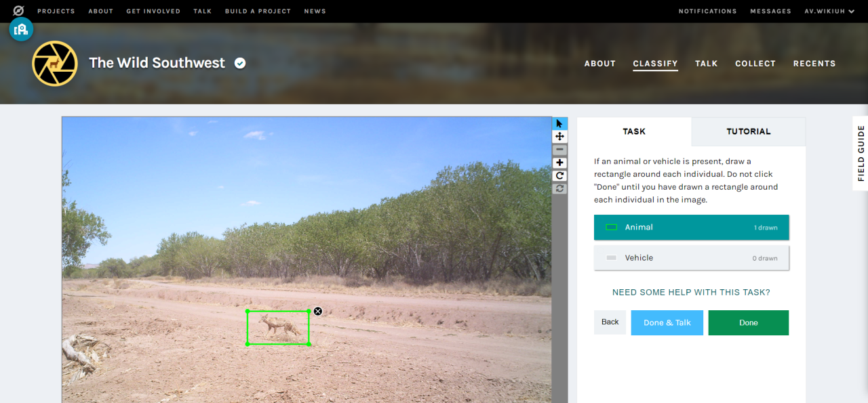Screen dimensions: 868x403
Task: Open the project Recents tab
Action: coord(814,64)
